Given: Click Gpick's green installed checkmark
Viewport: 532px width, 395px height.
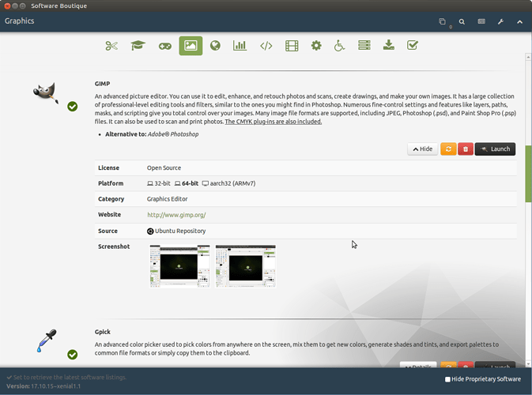Looking at the screenshot, I should pos(72,355).
